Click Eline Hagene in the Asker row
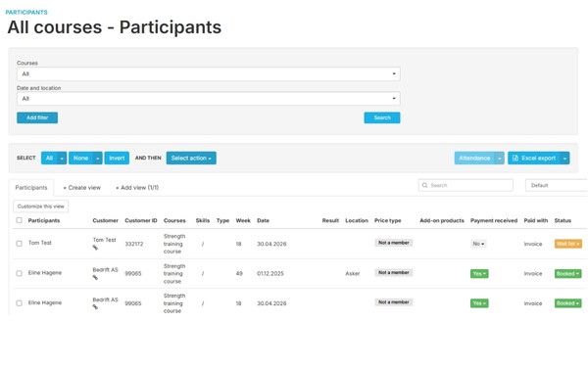Image resolution: width=588 pixels, height=368 pixels. (x=45, y=272)
